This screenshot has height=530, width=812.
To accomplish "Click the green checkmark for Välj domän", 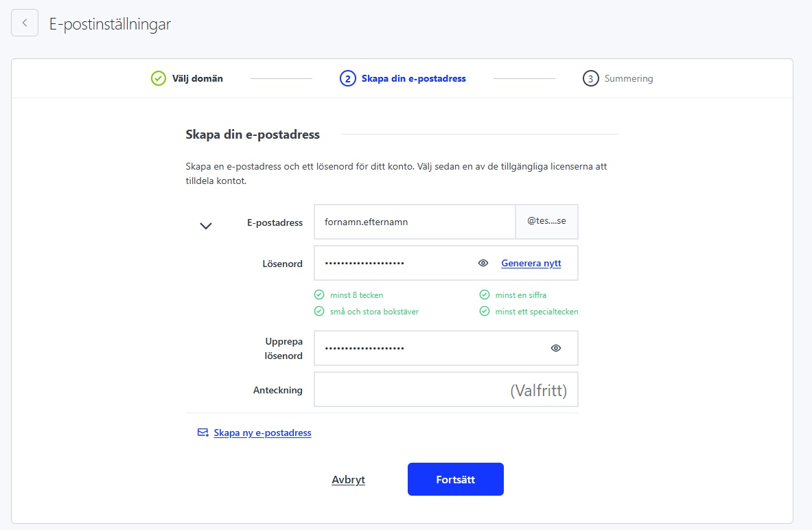I will click(x=159, y=78).
